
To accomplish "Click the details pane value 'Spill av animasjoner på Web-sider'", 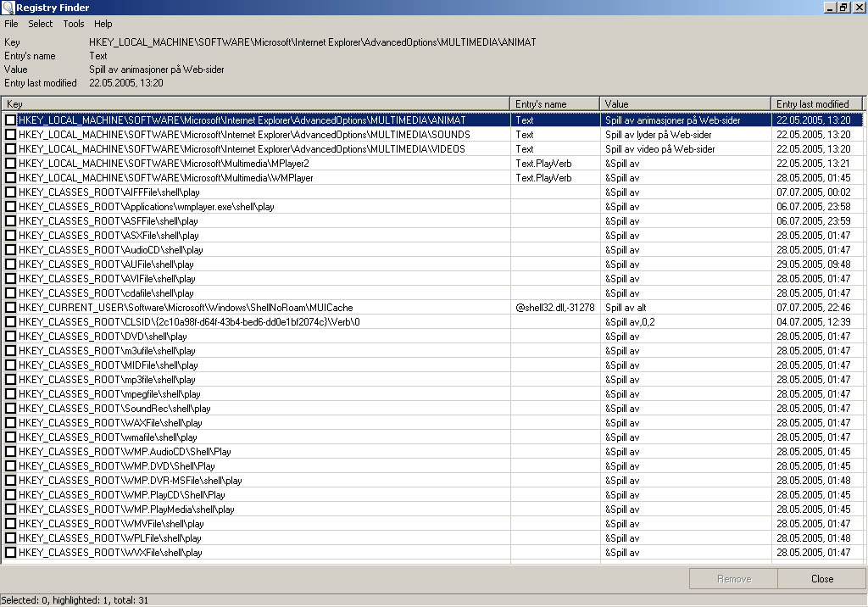I will point(157,70).
